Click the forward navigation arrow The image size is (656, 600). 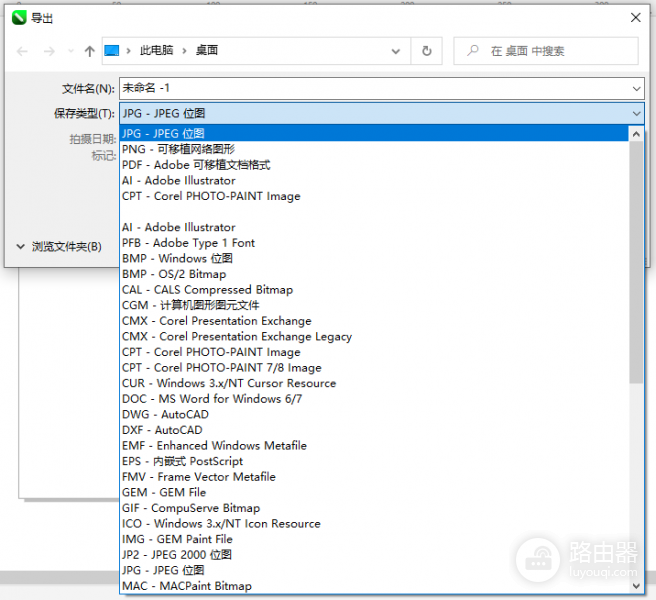49,51
